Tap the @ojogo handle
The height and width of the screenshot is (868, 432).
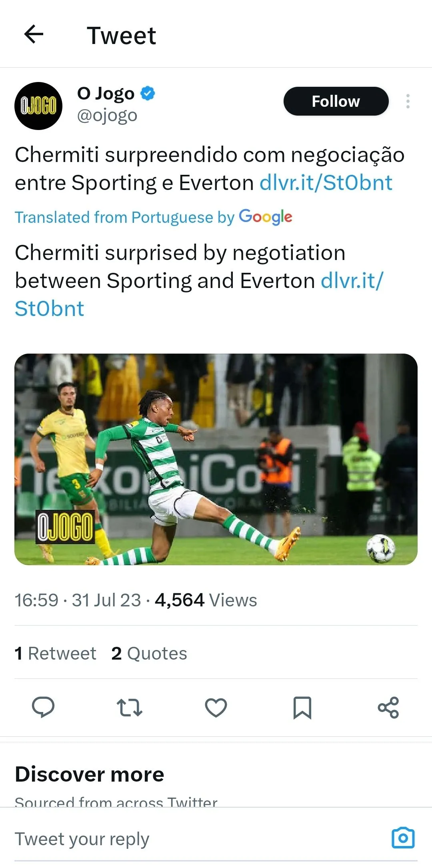[107, 116]
